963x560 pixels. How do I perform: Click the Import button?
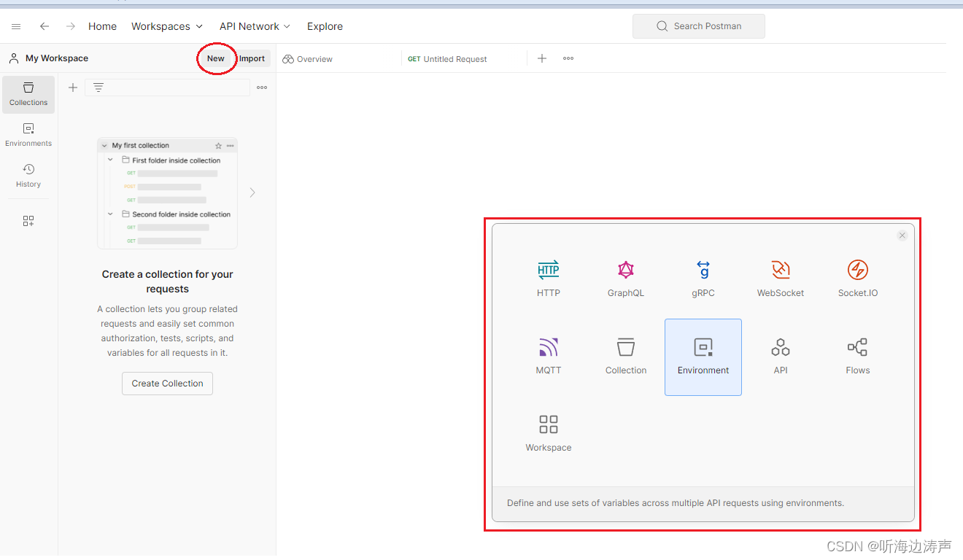[252, 58]
